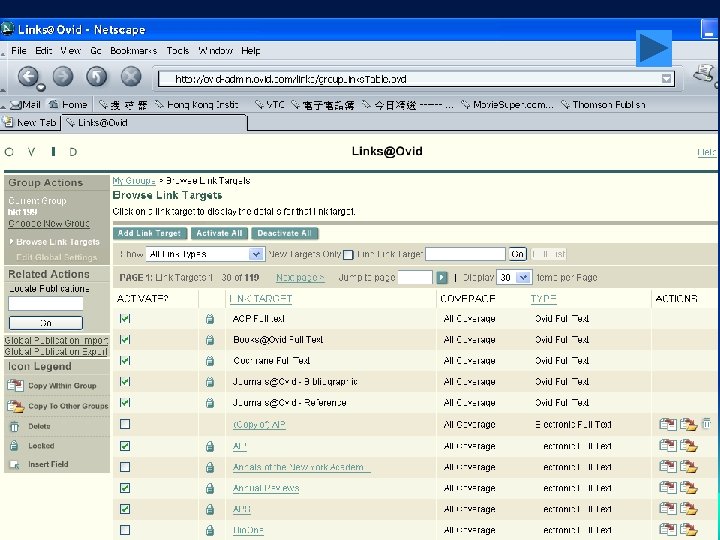Go back using the Back arrow
Screen dimensions: 720x540
coord(28,76)
